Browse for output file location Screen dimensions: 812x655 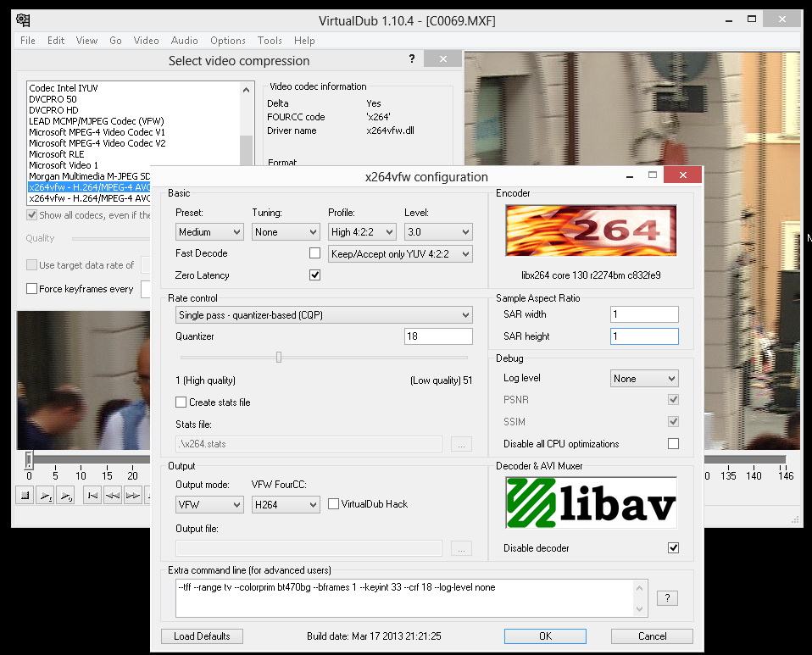[461, 548]
